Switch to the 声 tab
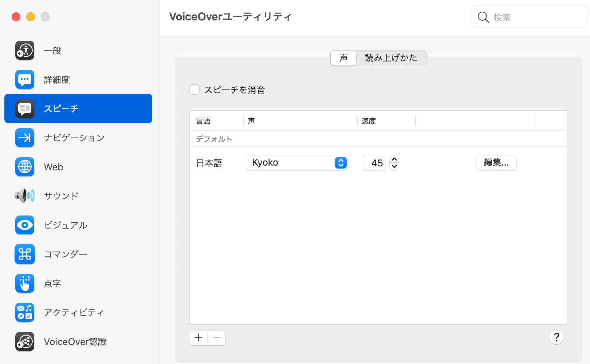 (x=343, y=58)
